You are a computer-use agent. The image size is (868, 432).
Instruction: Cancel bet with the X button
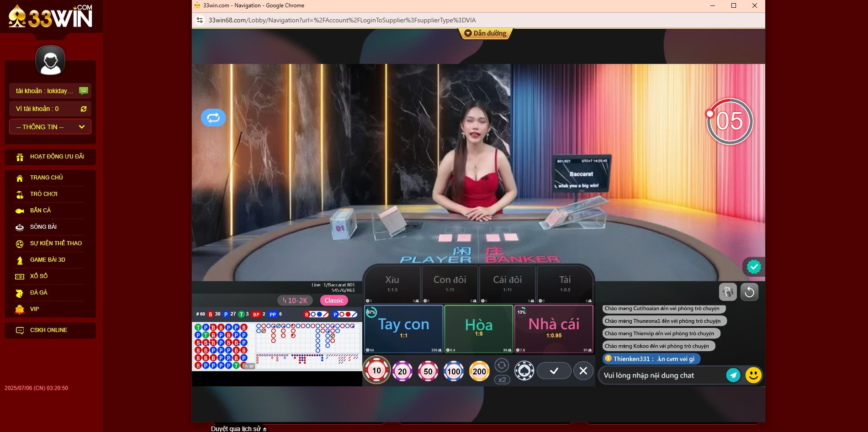click(x=583, y=371)
